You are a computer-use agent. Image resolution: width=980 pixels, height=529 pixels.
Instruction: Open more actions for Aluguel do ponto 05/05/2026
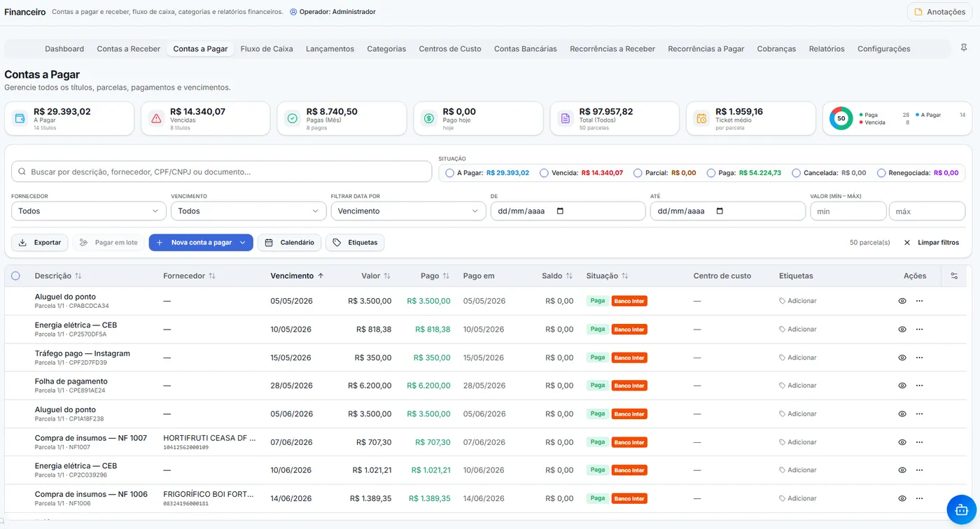919,301
